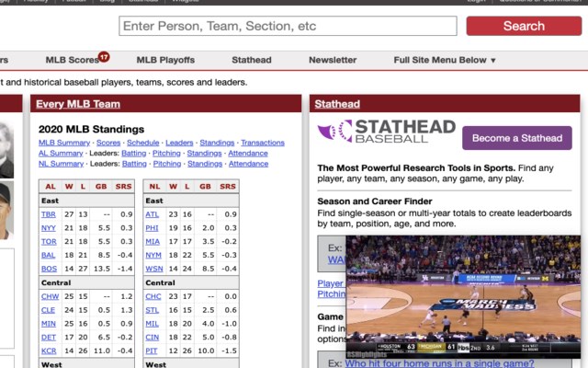Image resolution: width=588 pixels, height=368 pixels.
Task: Open NL Summary link
Action: 62,164
